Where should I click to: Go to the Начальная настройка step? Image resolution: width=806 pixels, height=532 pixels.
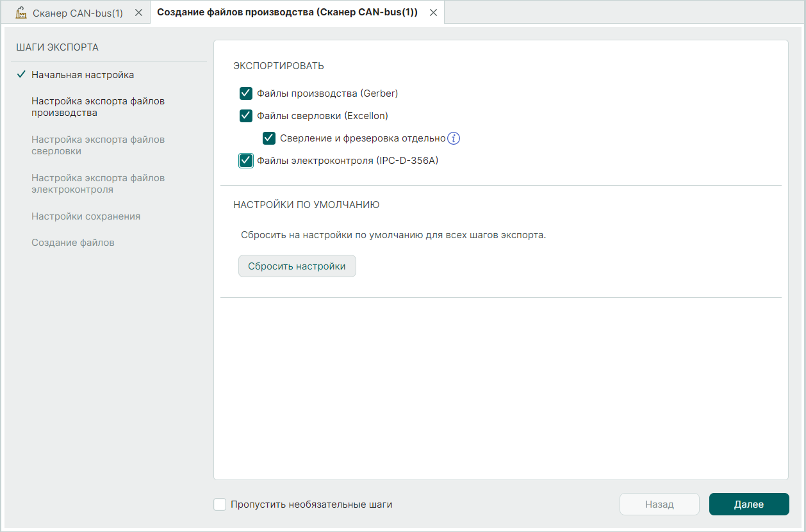(x=83, y=75)
